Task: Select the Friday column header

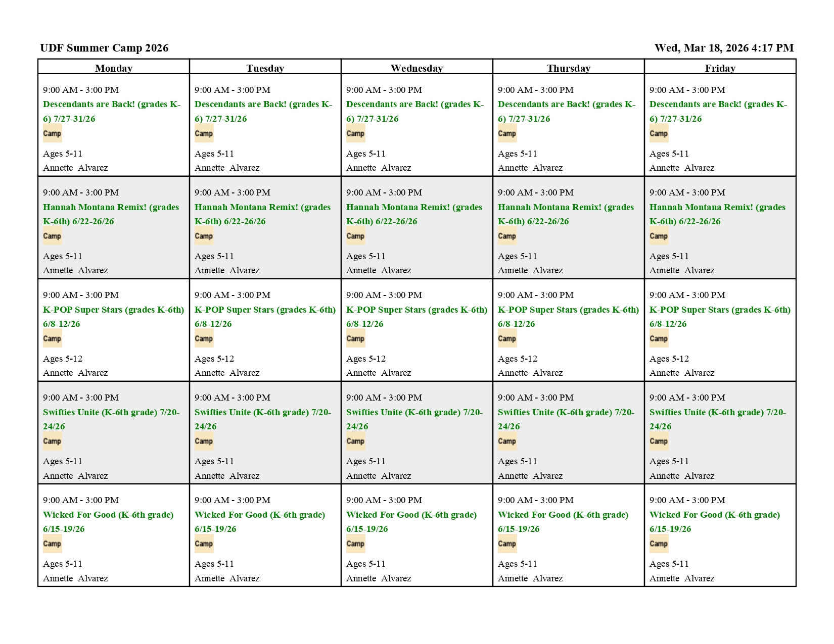Action: 720,68
